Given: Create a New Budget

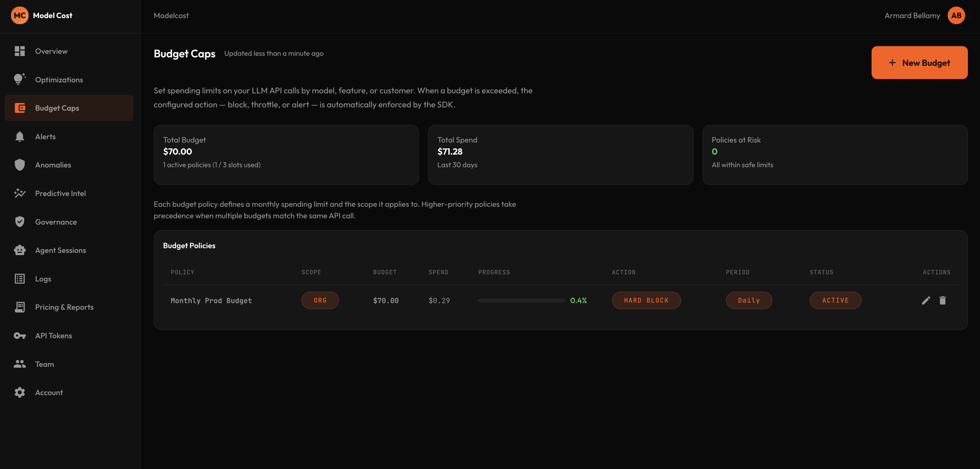Looking at the screenshot, I should click(x=919, y=63).
